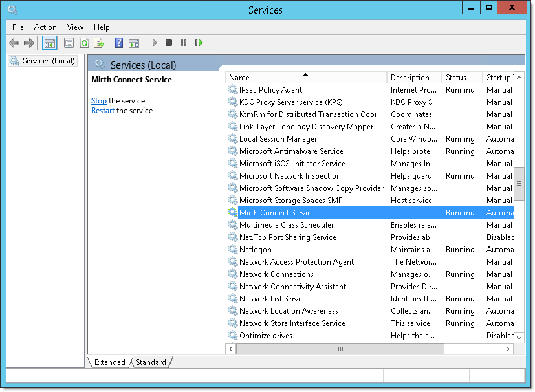Click the horizontal scrollbar right arrow
The image size is (535, 392).
tap(508, 349)
